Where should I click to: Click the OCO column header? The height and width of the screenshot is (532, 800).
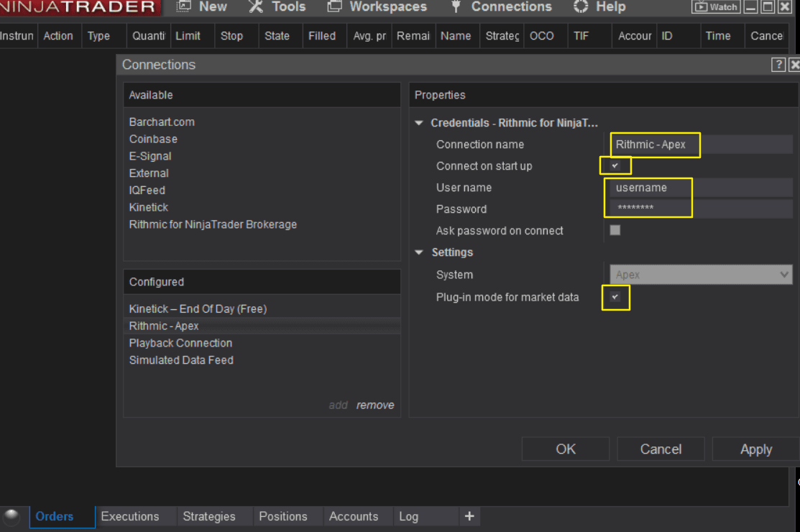click(x=546, y=36)
